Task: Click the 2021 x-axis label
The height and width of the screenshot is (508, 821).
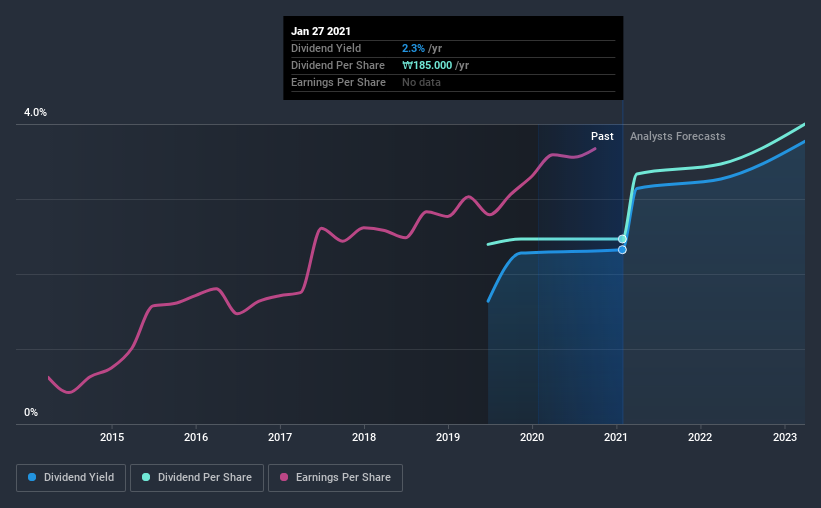Action: coord(616,437)
